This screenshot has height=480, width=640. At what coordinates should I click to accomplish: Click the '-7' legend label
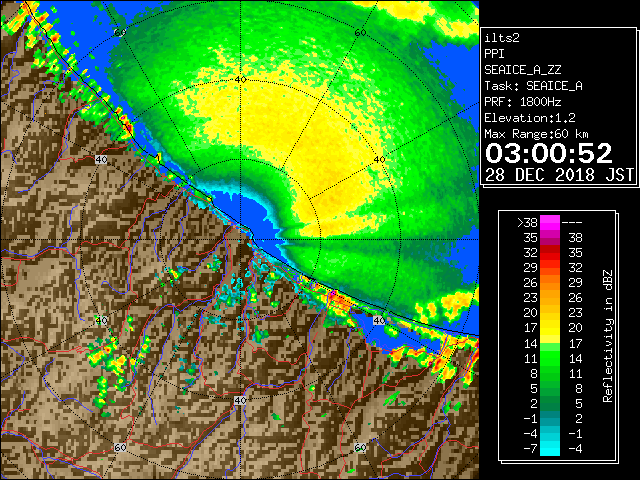tap(530, 449)
